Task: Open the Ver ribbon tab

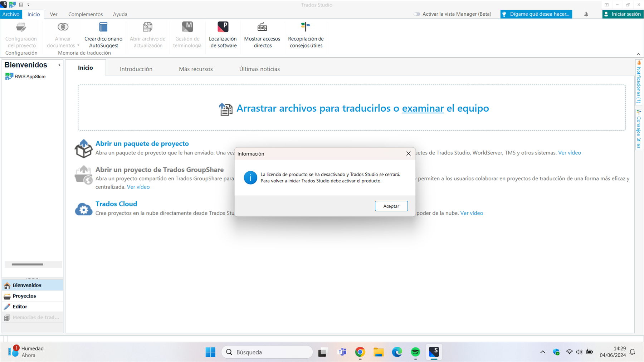Action: click(54, 14)
